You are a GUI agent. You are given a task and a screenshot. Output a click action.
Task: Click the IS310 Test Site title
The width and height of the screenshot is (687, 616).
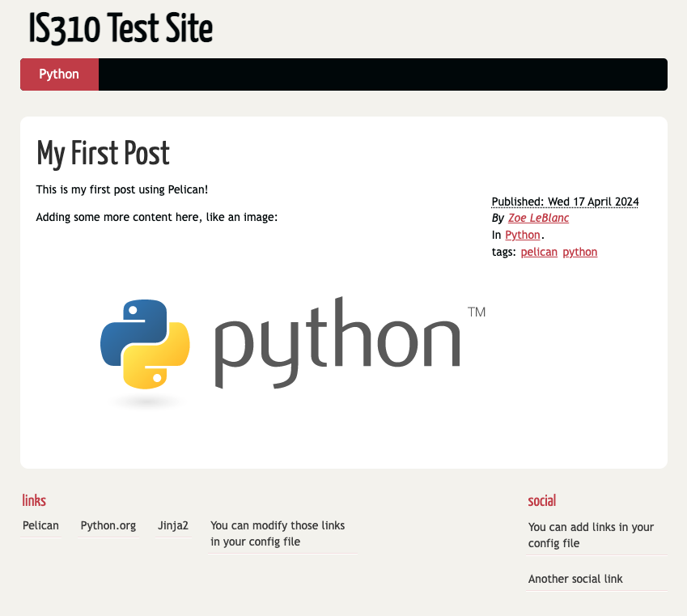click(x=121, y=28)
